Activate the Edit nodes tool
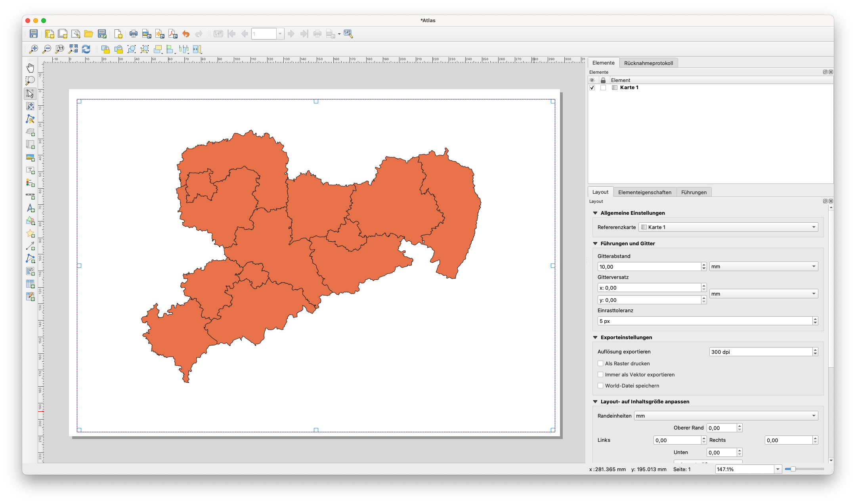856x504 pixels. [x=30, y=119]
